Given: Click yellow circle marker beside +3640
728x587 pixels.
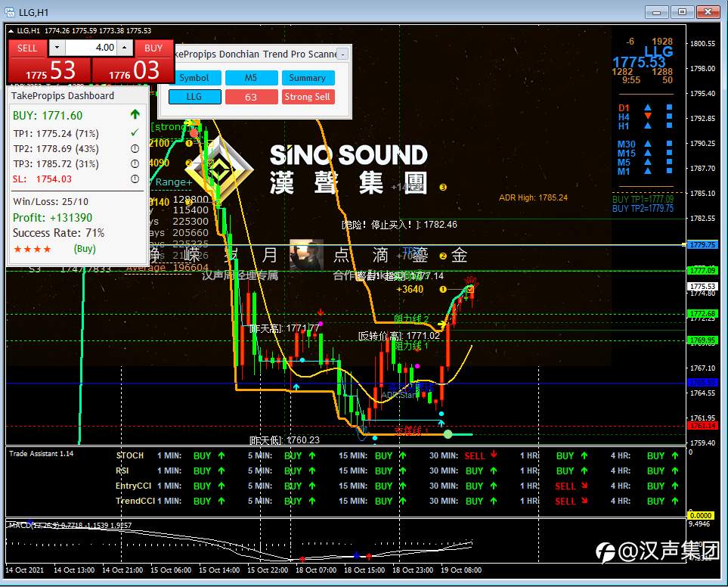Looking at the screenshot, I should point(443,289).
